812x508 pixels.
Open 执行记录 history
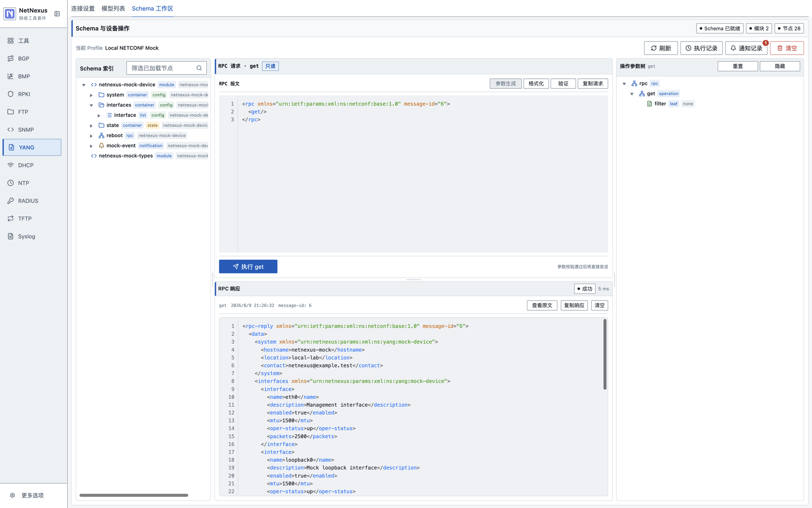(x=701, y=48)
